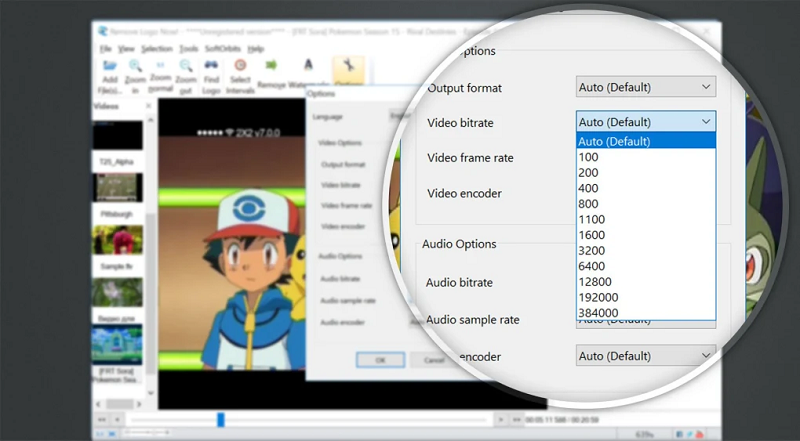Click the rewind button left of timeline
Image resolution: width=800 pixels, height=441 pixels.
[x=102, y=420]
